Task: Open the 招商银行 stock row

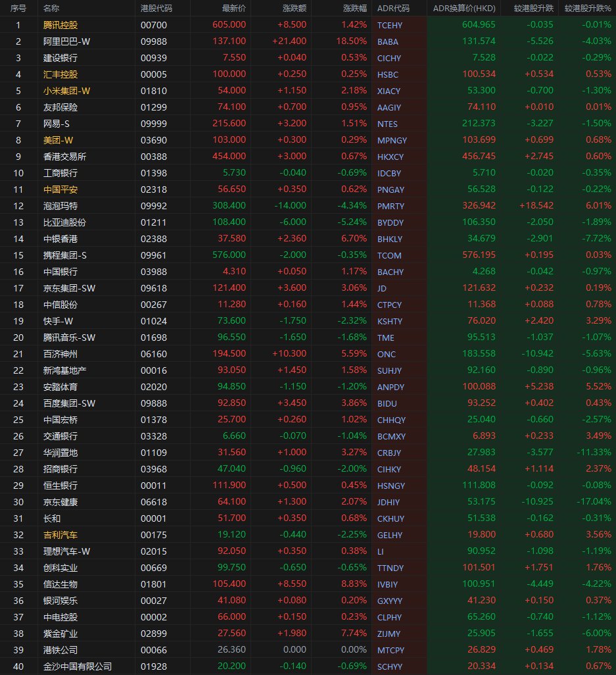Action: click(x=308, y=469)
